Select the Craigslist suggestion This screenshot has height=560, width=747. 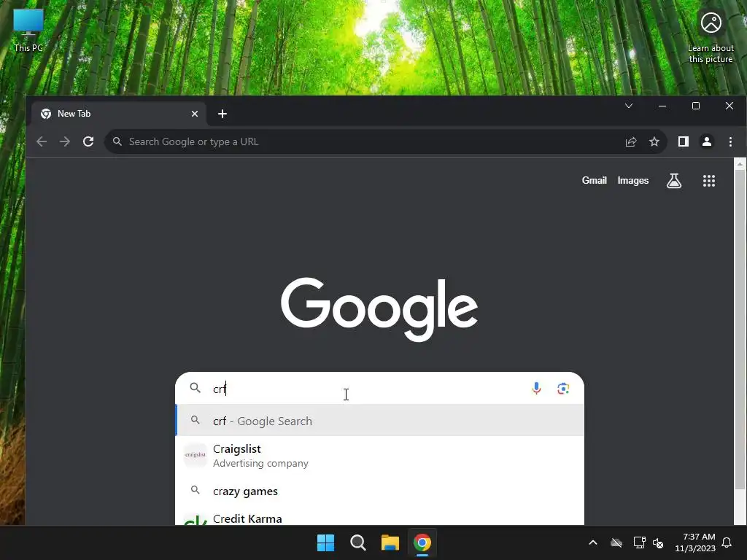(x=379, y=456)
